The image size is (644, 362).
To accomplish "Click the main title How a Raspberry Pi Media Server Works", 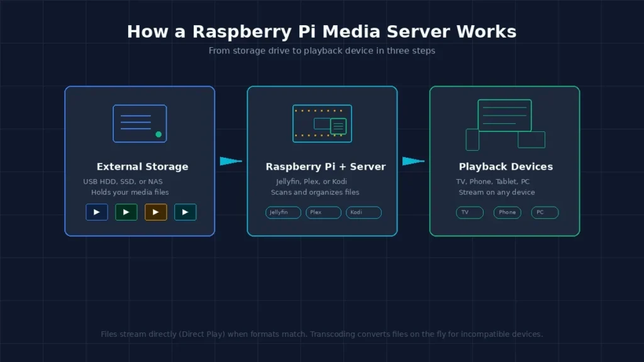I will click(321, 31).
